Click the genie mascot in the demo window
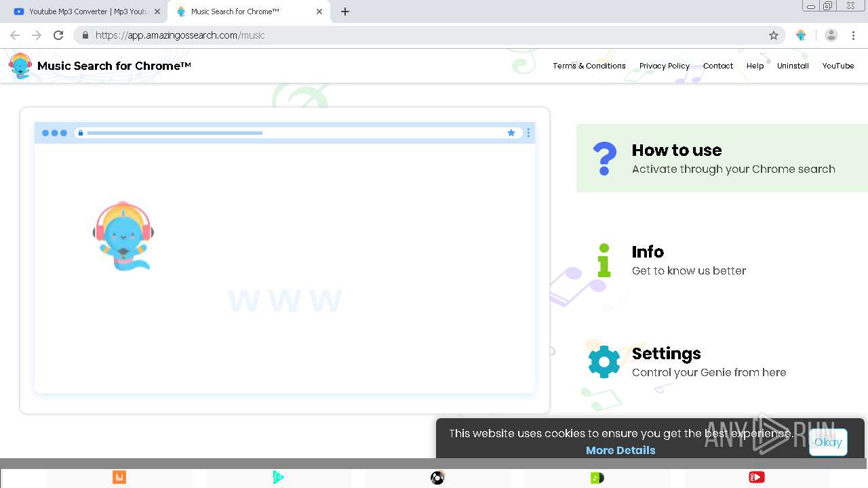Image resolution: width=868 pixels, height=488 pixels. pos(123,235)
